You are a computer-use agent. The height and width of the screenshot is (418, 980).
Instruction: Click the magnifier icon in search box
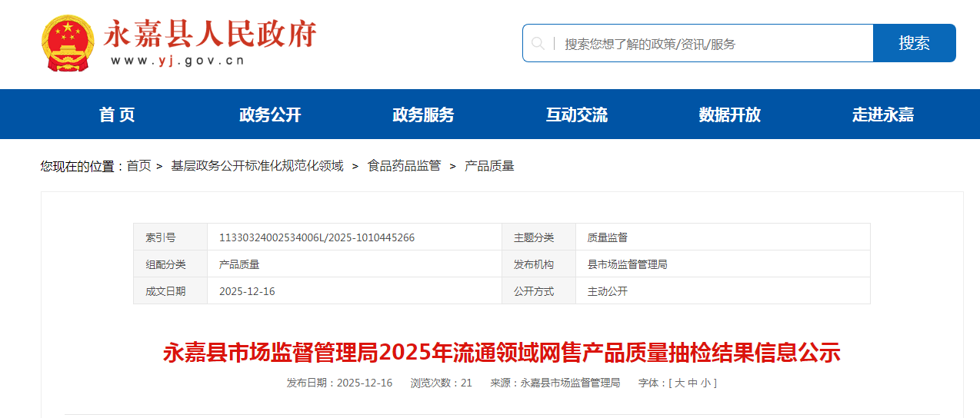[x=538, y=43]
